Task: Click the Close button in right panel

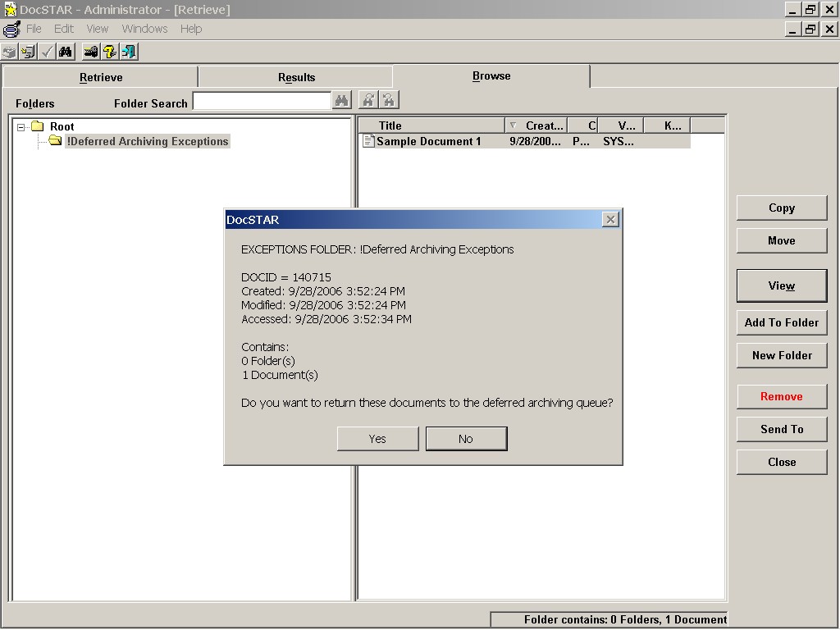Action: (x=782, y=462)
